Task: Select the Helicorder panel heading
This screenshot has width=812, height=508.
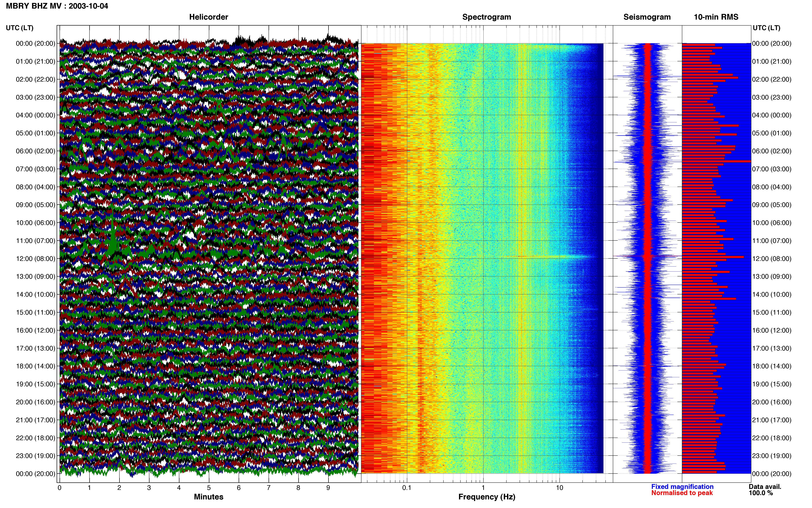Action: [209, 17]
